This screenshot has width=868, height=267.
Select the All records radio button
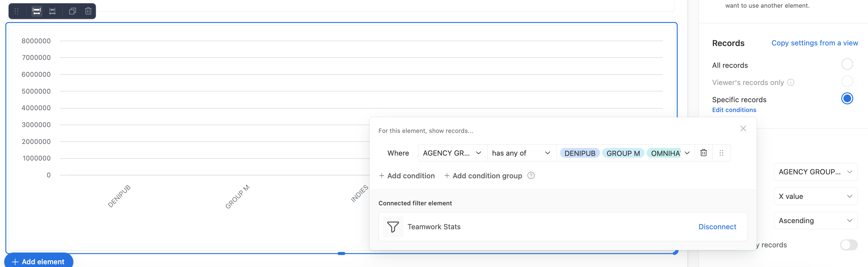847,64
